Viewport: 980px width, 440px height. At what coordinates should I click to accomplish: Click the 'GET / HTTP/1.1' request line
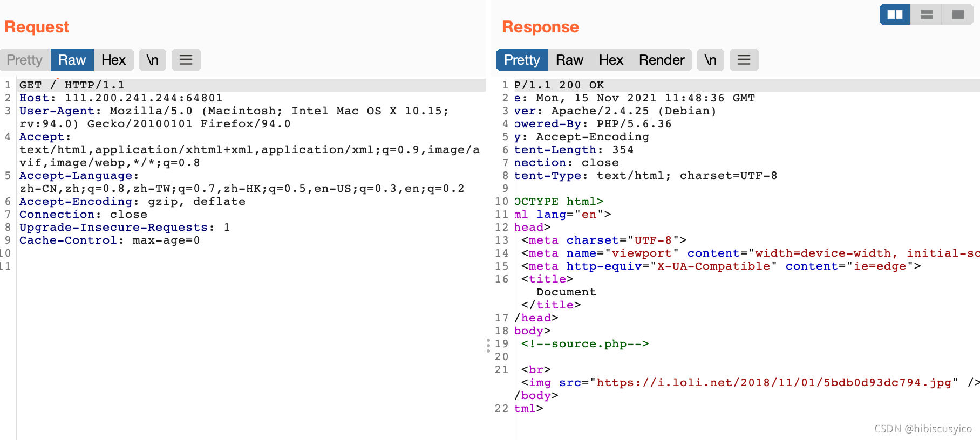click(72, 85)
